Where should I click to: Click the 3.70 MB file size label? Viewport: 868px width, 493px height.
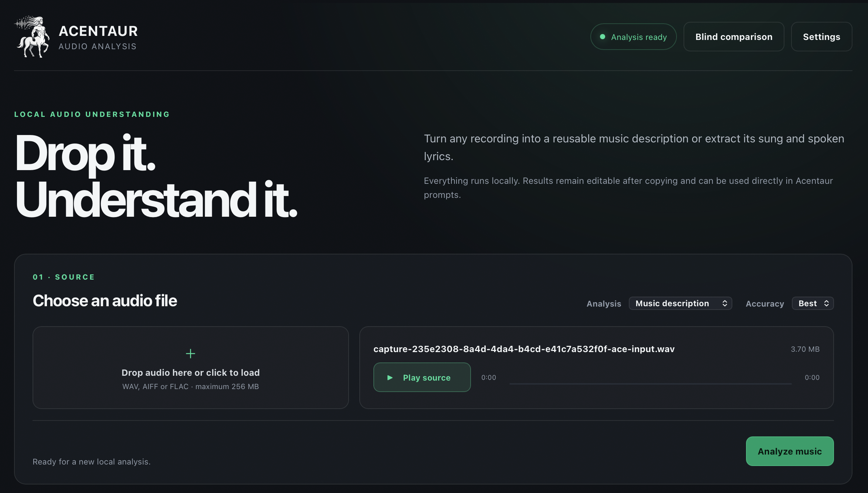(805, 349)
